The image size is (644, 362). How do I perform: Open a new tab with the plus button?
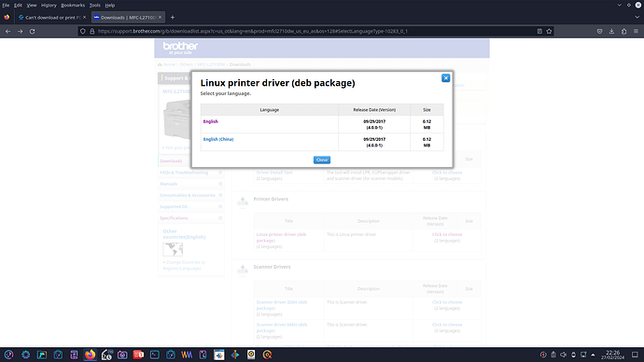pos(173,17)
